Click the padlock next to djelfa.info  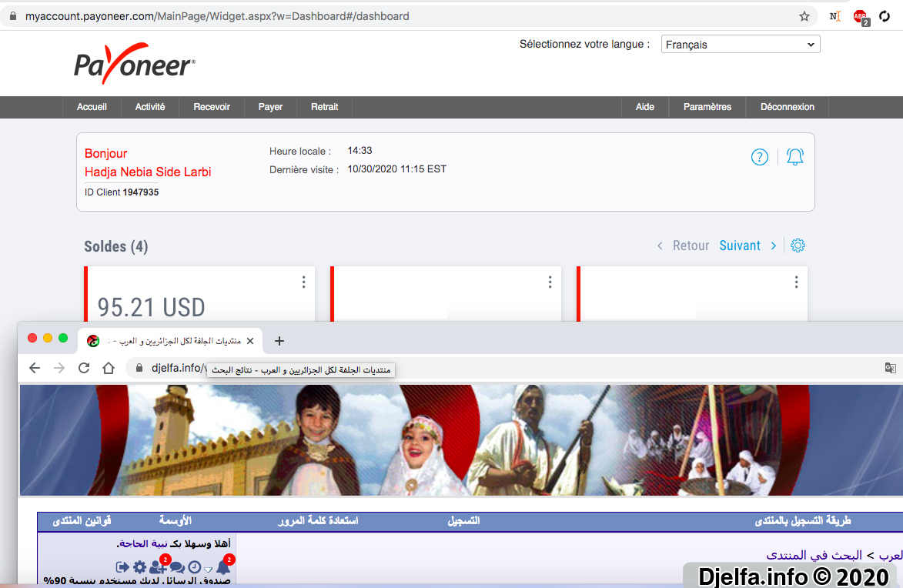(139, 368)
